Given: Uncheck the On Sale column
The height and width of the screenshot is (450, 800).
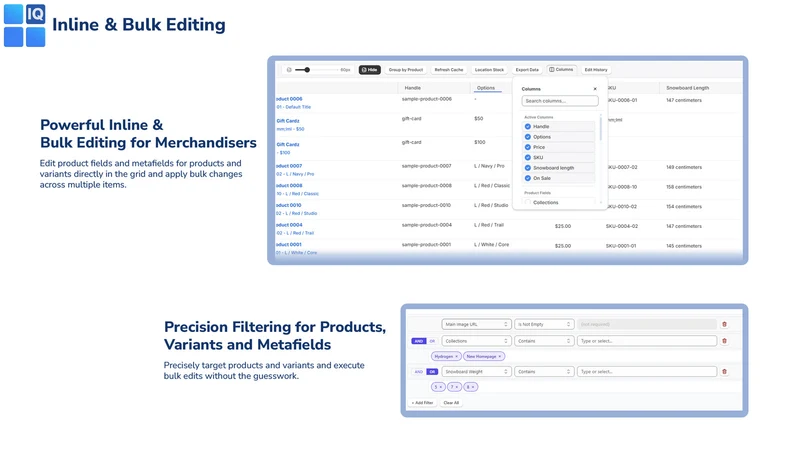Looking at the screenshot, I should click(528, 178).
